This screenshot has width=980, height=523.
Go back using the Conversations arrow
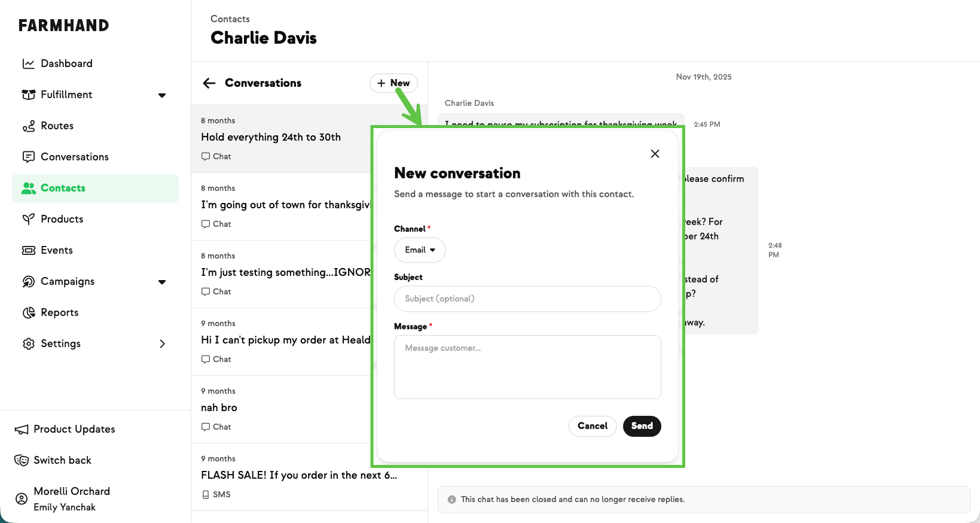(209, 83)
